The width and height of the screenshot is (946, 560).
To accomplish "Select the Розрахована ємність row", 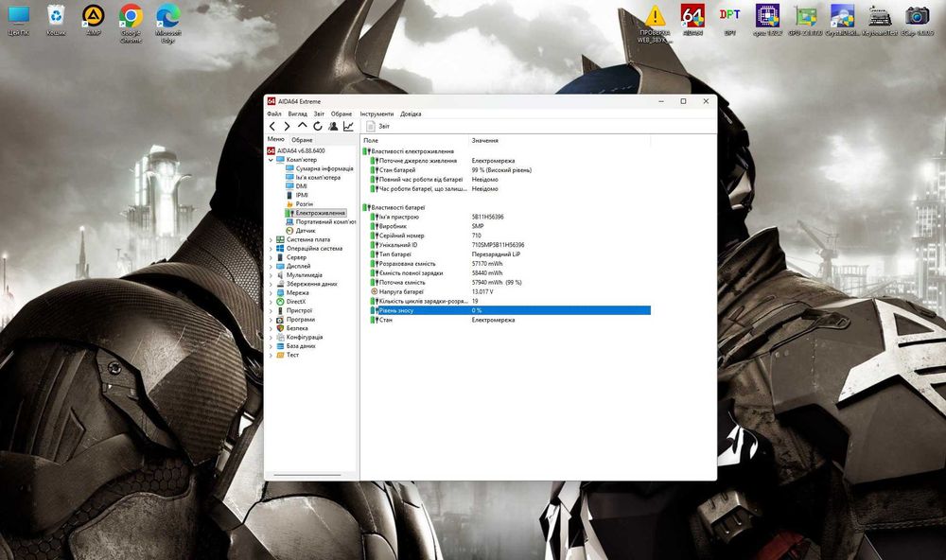I will (511, 264).
